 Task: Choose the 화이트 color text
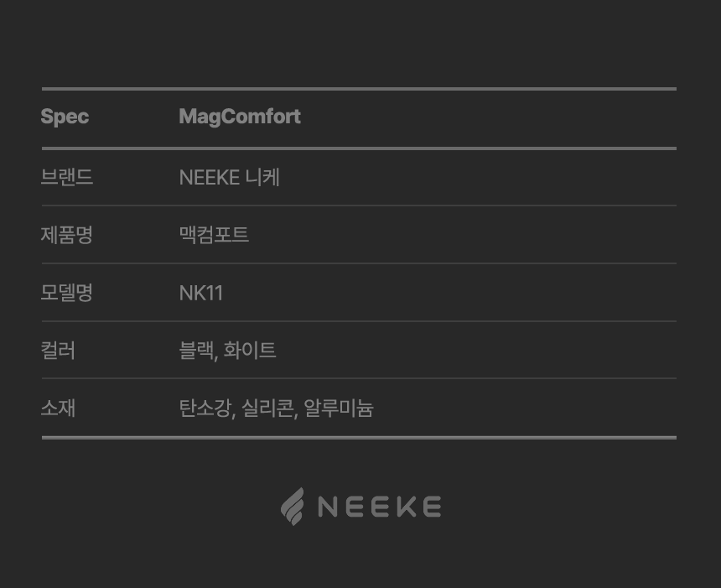[x=250, y=350]
